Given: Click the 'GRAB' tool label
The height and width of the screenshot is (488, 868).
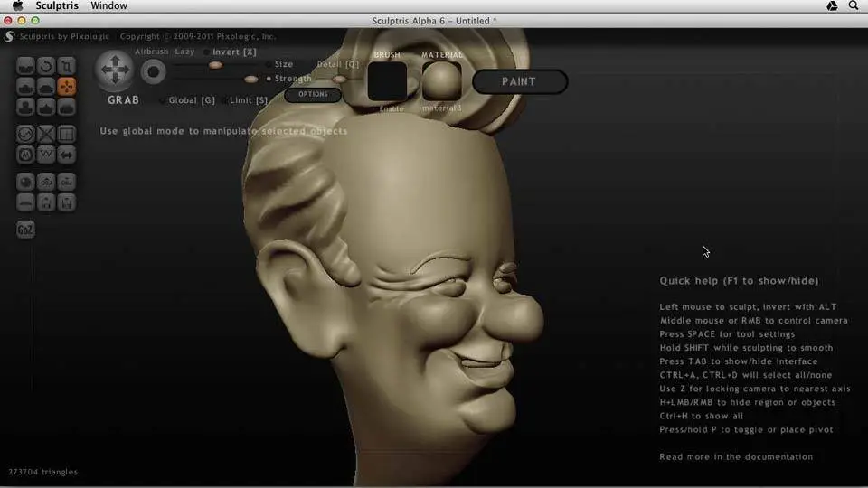Looking at the screenshot, I should (x=124, y=100).
